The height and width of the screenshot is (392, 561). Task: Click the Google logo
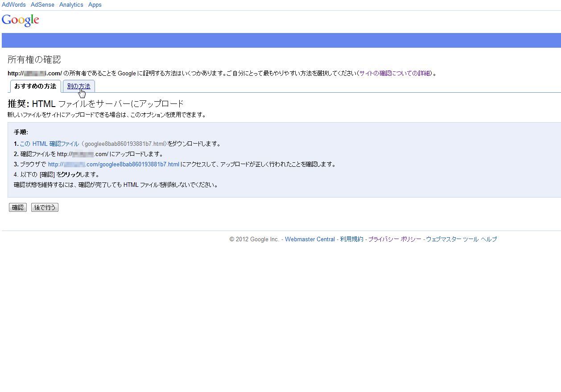point(21,21)
